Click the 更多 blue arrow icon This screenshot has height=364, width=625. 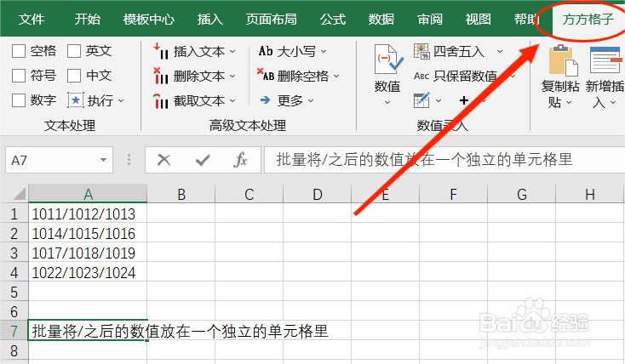pos(265,100)
